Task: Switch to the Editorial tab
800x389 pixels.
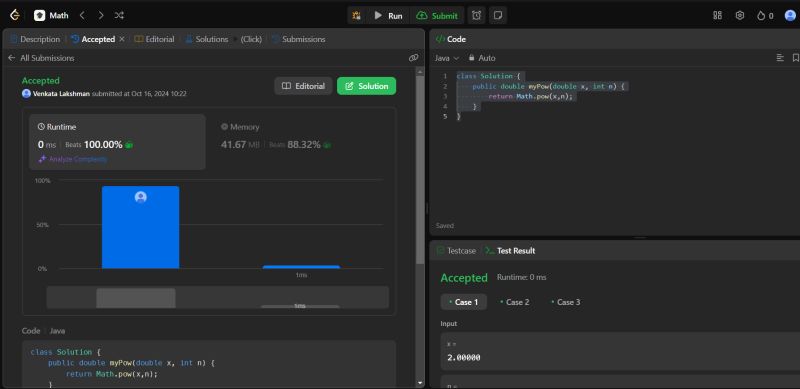Action: tap(154, 39)
